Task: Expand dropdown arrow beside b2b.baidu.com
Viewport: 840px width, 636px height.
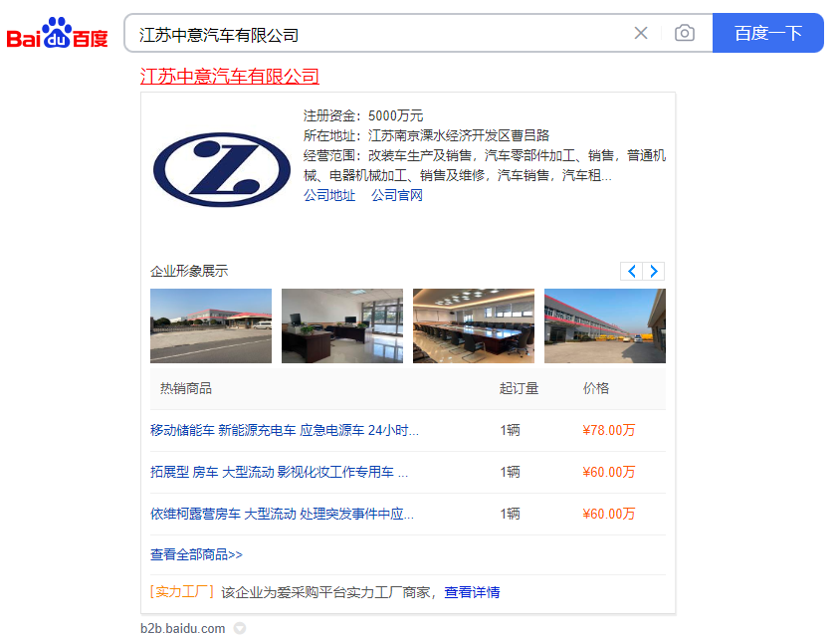Action: [240, 628]
